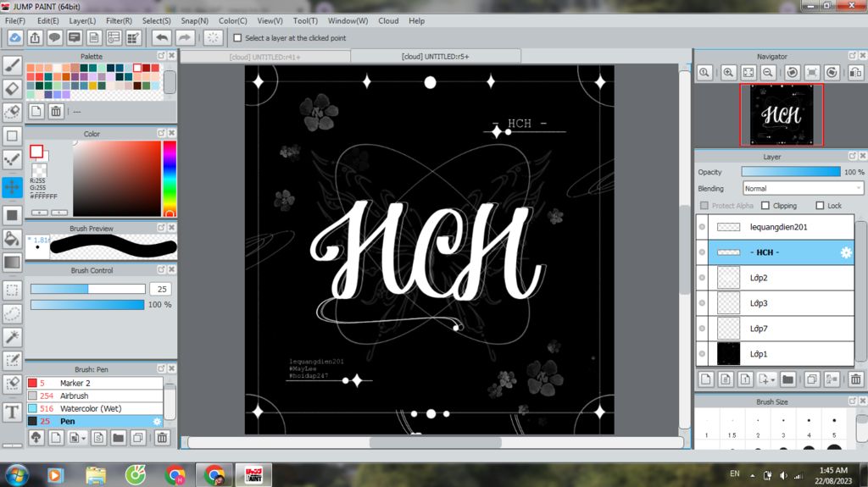The image size is (868, 487).
Task: Toggle visibility of the lequangdien201 layer
Action: point(702,227)
